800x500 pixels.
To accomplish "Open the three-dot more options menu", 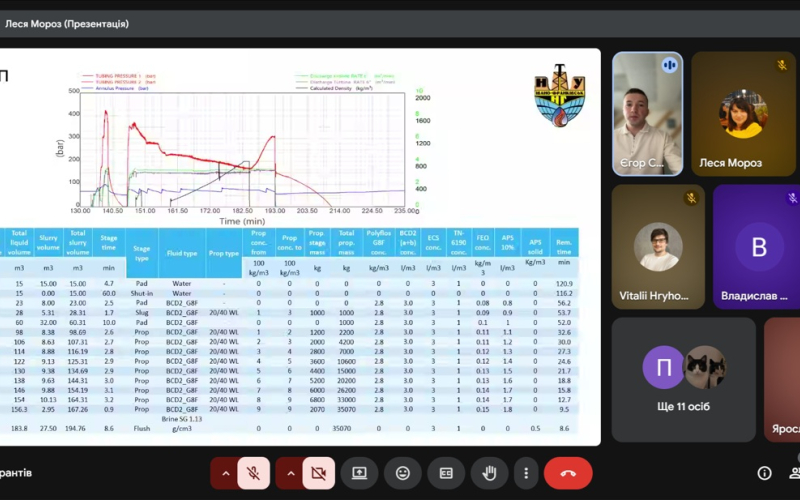I will pyautogui.click(x=525, y=473).
